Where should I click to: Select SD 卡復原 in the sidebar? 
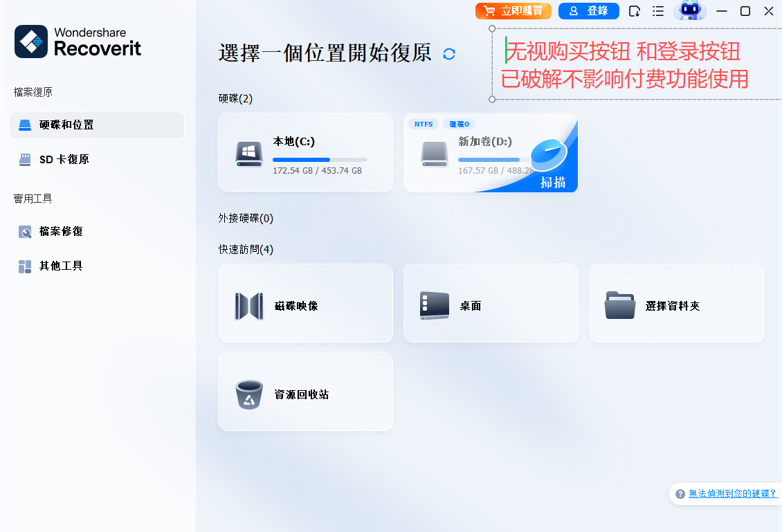97,160
